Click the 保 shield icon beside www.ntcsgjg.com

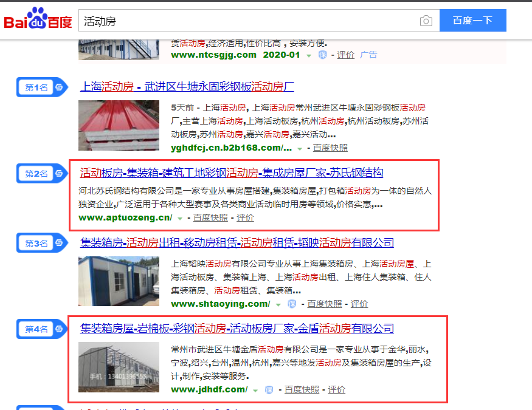[323, 55]
